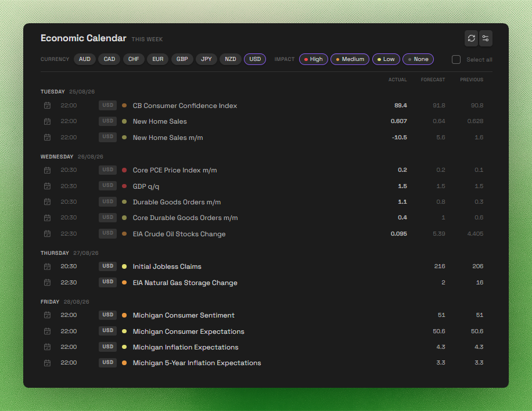
Task: Click the WEDNESDAY 26/08/26 date heading
Action: click(x=72, y=157)
